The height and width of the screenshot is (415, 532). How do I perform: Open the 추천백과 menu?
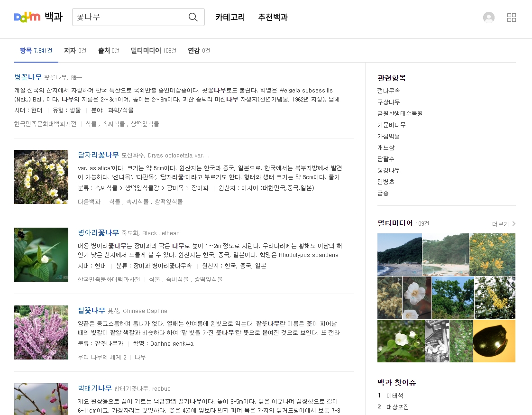click(273, 17)
